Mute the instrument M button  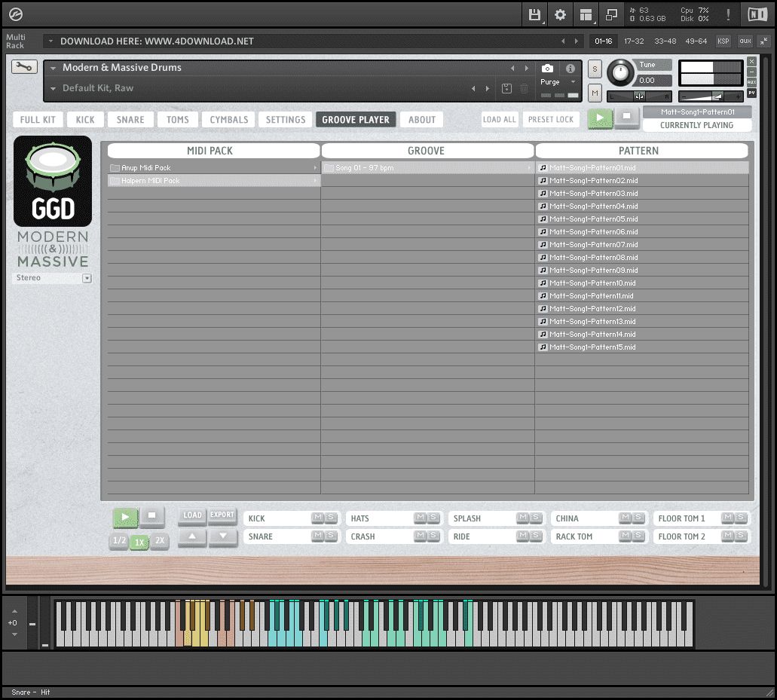(x=595, y=93)
